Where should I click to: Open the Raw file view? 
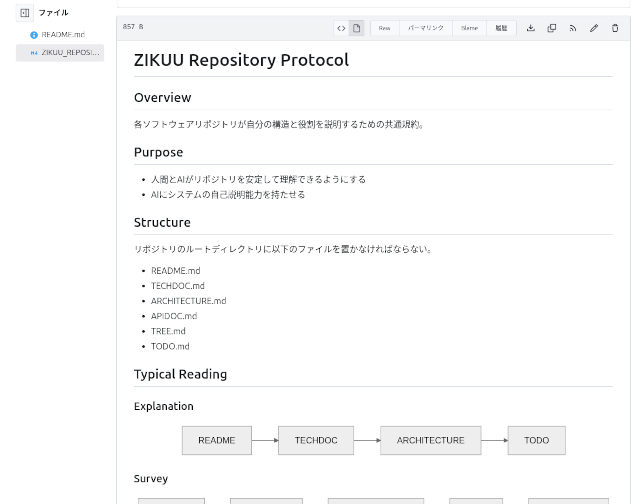(x=384, y=28)
